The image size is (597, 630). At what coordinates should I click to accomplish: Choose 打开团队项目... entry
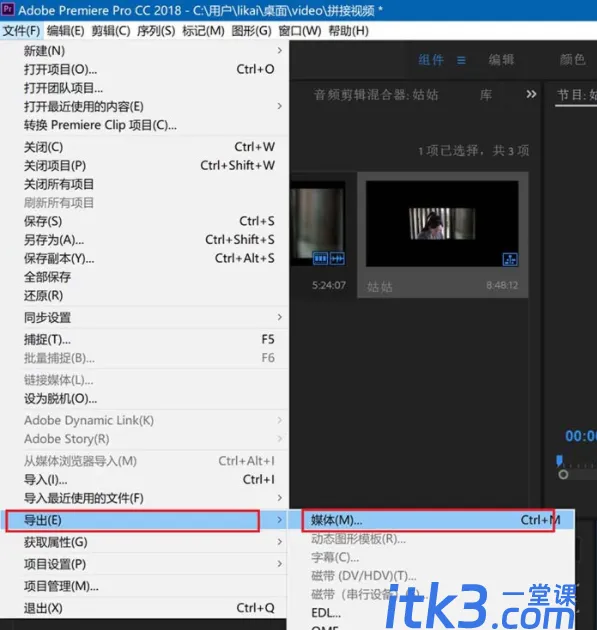(145, 88)
